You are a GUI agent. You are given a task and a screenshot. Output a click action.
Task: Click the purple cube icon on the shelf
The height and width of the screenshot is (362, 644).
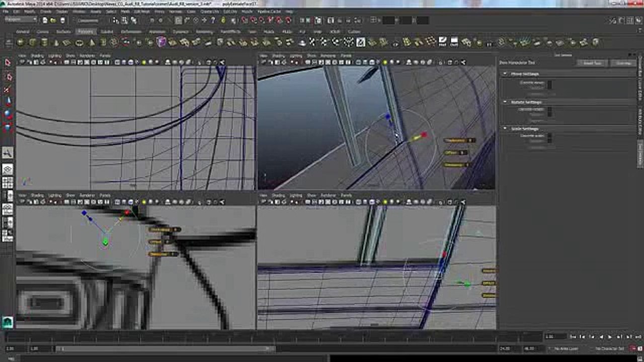161,42
